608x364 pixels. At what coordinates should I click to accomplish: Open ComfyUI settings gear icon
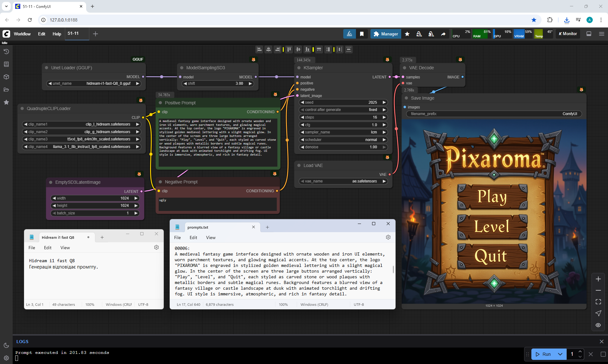click(x=6, y=358)
